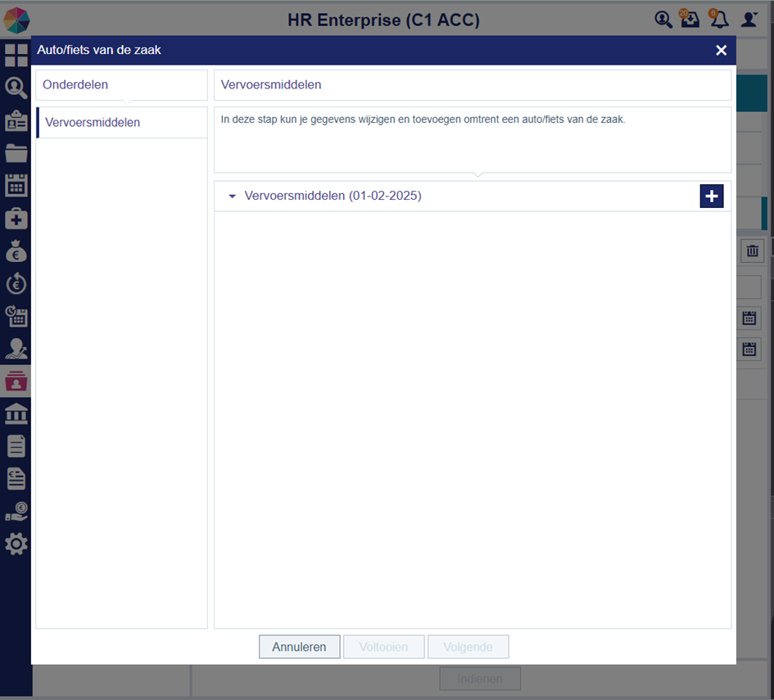Open the notifications bell
The height and width of the screenshot is (700, 774).
point(719,19)
